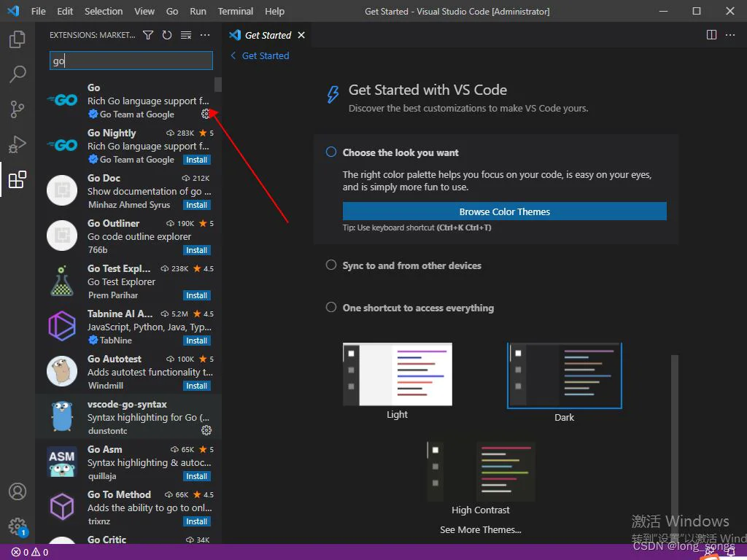The height and width of the screenshot is (560, 747).
Task: Select the Go extension logo icon
Action: point(62,100)
